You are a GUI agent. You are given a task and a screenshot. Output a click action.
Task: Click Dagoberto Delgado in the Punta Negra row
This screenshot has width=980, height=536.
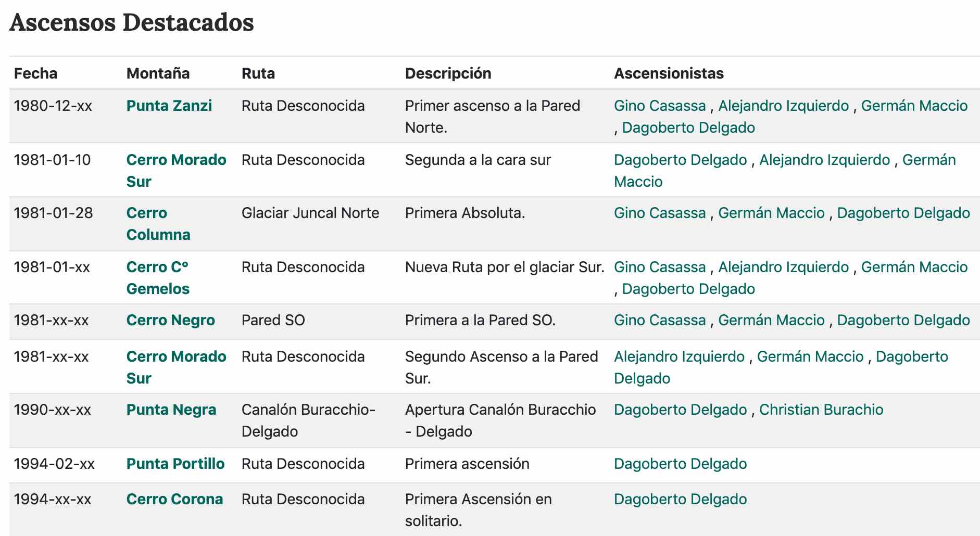680,410
